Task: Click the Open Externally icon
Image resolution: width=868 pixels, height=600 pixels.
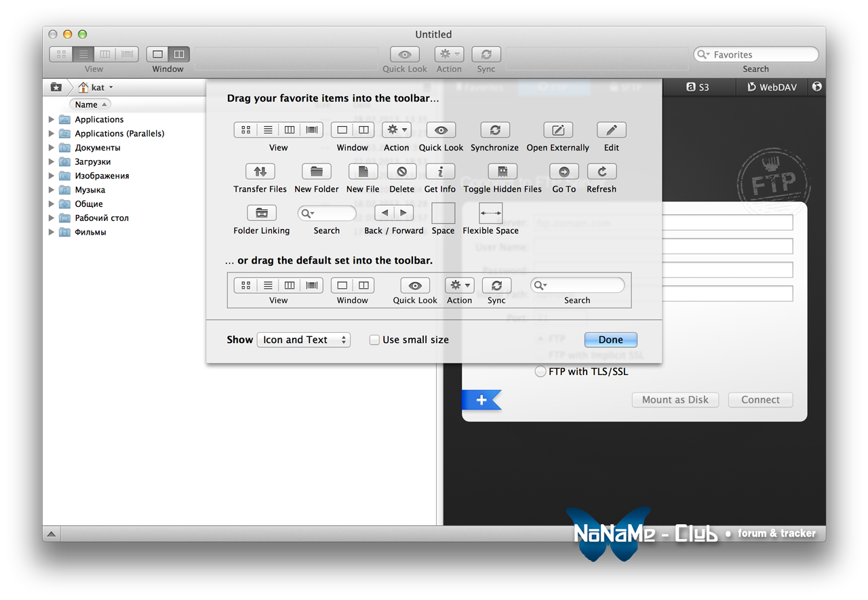Action: [x=557, y=130]
